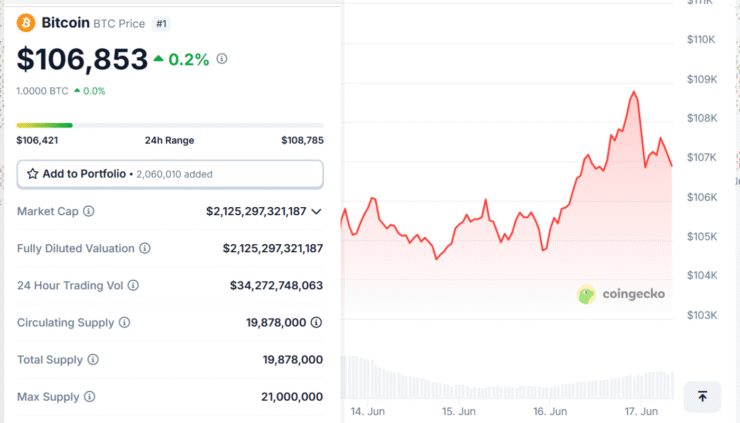Screen dimensions: 740x423
Task: Click the scroll-to-top arrow button
Action: tap(702, 397)
